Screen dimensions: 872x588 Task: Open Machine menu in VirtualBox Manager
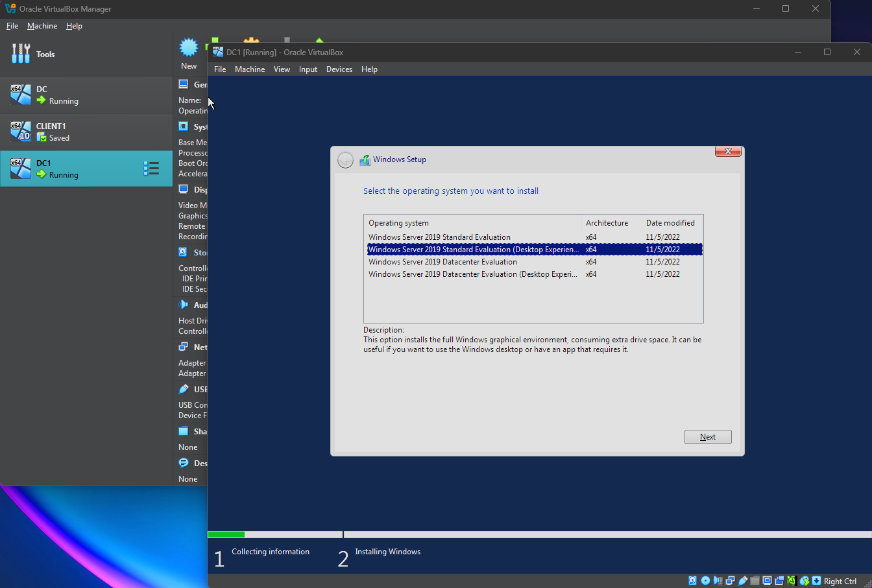42,26
